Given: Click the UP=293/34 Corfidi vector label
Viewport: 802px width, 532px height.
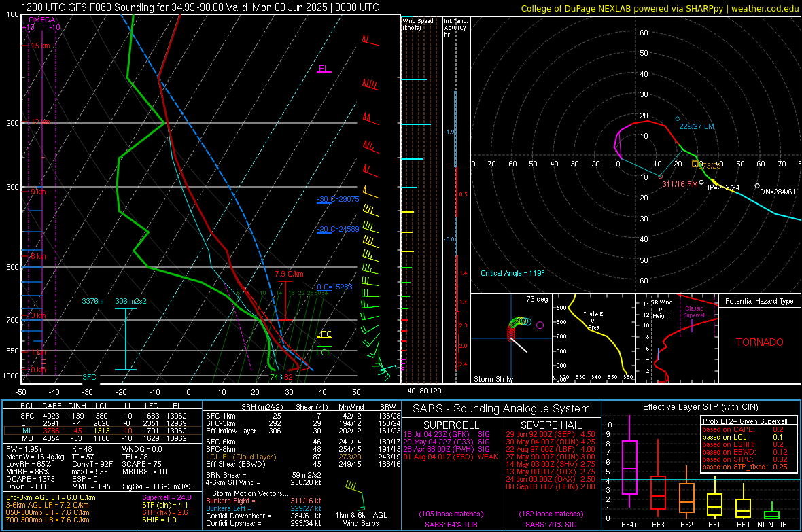Looking at the screenshot, I should click(x=722, y=188).
